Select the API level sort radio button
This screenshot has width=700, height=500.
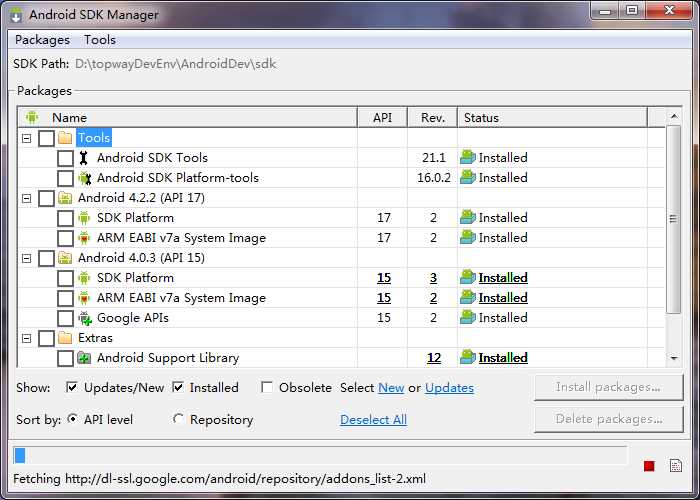(x=72, y=419)
